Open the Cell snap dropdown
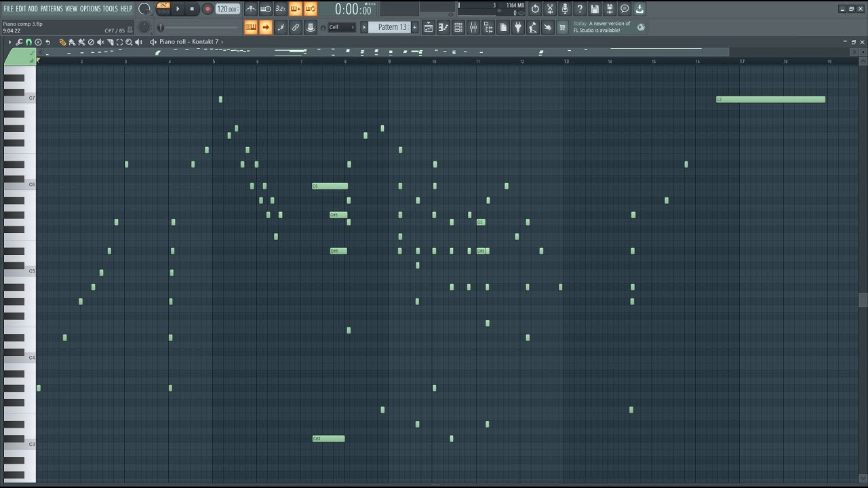 342,27
